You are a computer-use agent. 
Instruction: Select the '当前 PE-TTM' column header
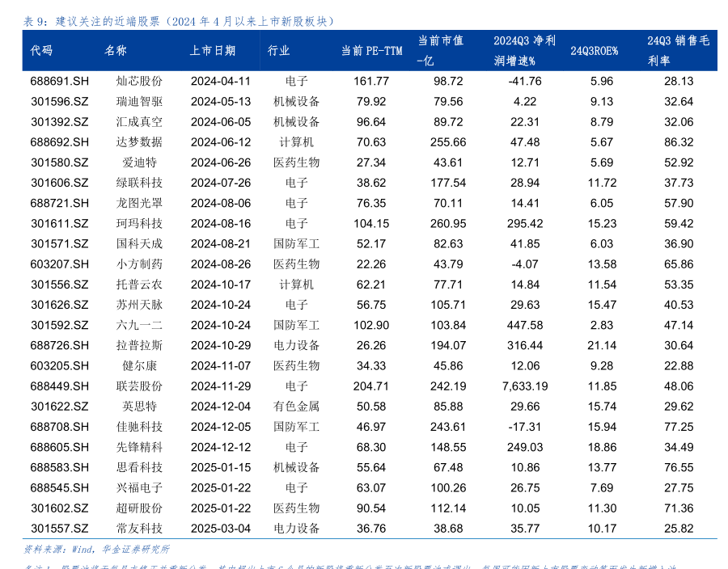pyautogui.click(x=371, y=51)
